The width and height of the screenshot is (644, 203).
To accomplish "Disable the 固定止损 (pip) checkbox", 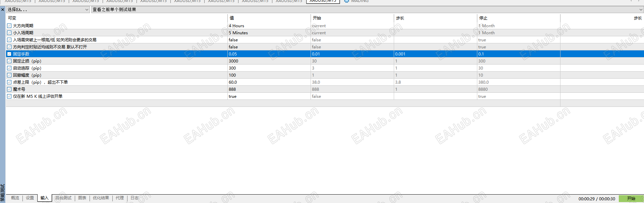I will pos(9,61).
